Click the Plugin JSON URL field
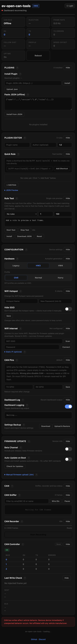77x644 pixels. (x=33, y=83)
